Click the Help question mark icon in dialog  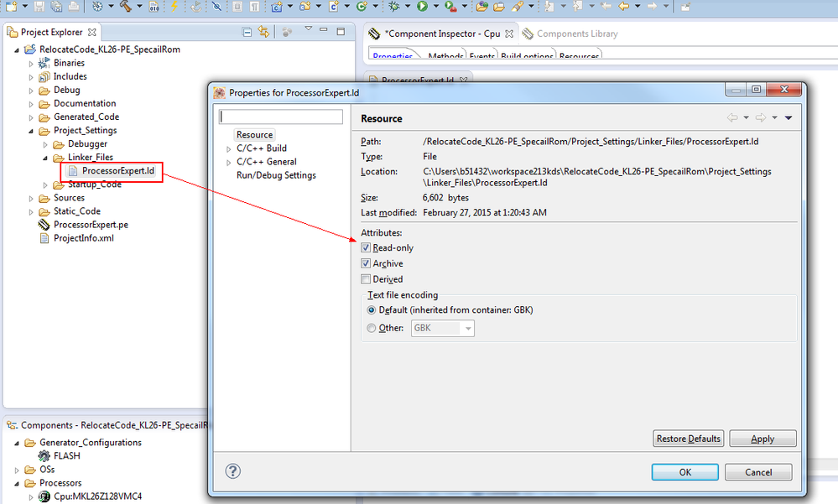(233, 470)
